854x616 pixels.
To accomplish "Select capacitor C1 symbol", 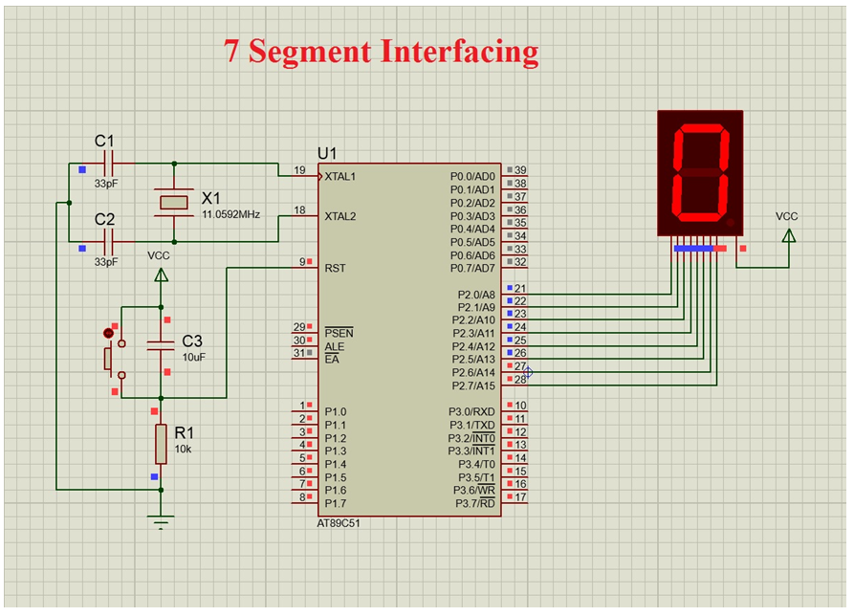I will (108, 164).
